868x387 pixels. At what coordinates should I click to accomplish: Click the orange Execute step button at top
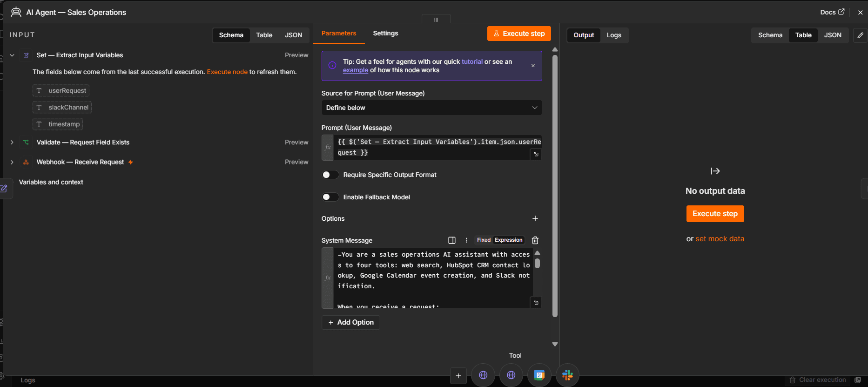[x=519, y=34]
